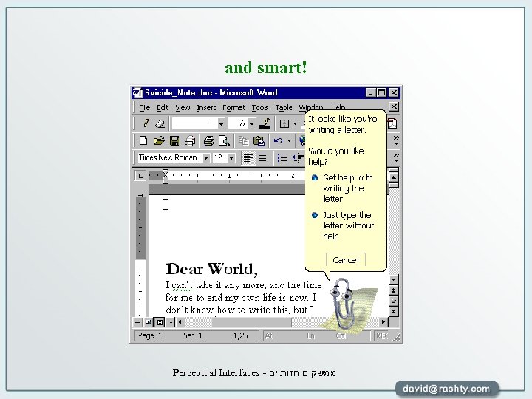Switch to Normal View icon
The height and width of the screenshot is (399, 532).
137,322
